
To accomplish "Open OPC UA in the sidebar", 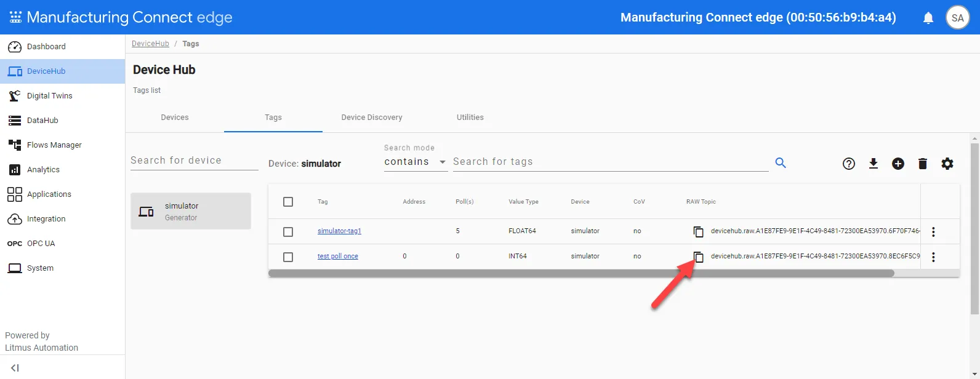I will (x=62, y=244).
